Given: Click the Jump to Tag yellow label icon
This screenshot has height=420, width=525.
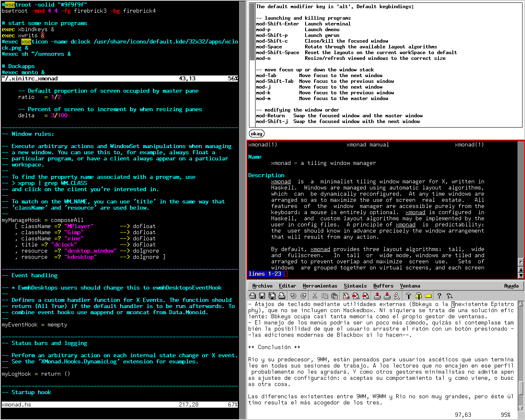Looking at the screenshot, I should (x=428, y=296).
